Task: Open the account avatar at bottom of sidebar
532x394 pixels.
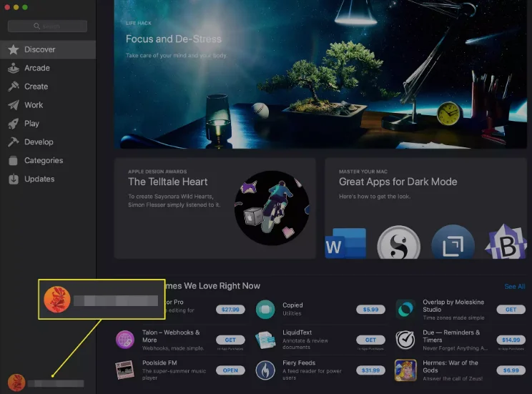Action: [16, 383]
